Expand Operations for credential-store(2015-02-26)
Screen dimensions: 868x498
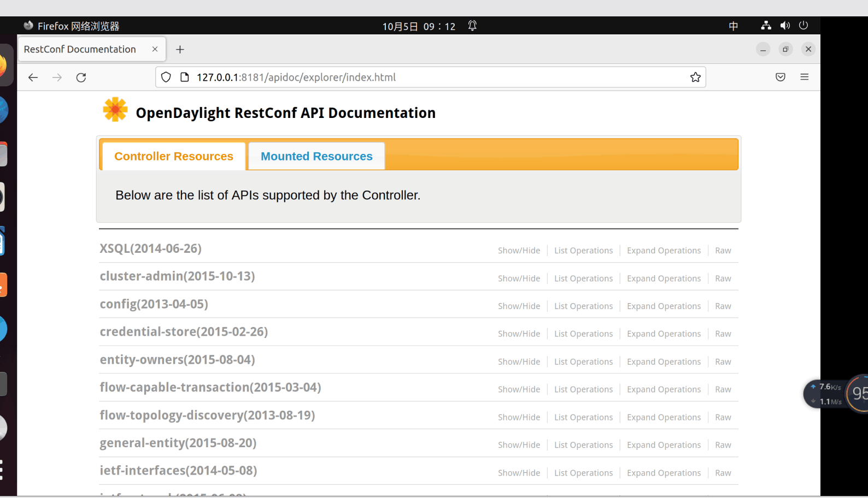[664, 334]
